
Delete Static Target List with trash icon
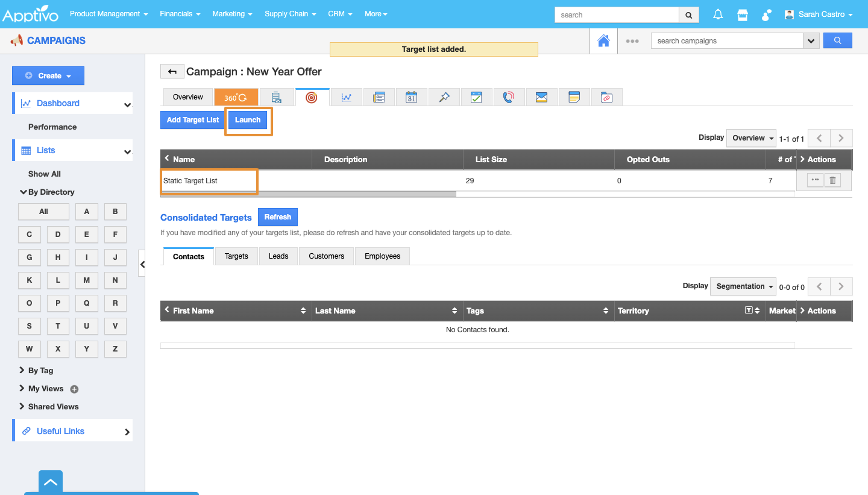(832, 180)
